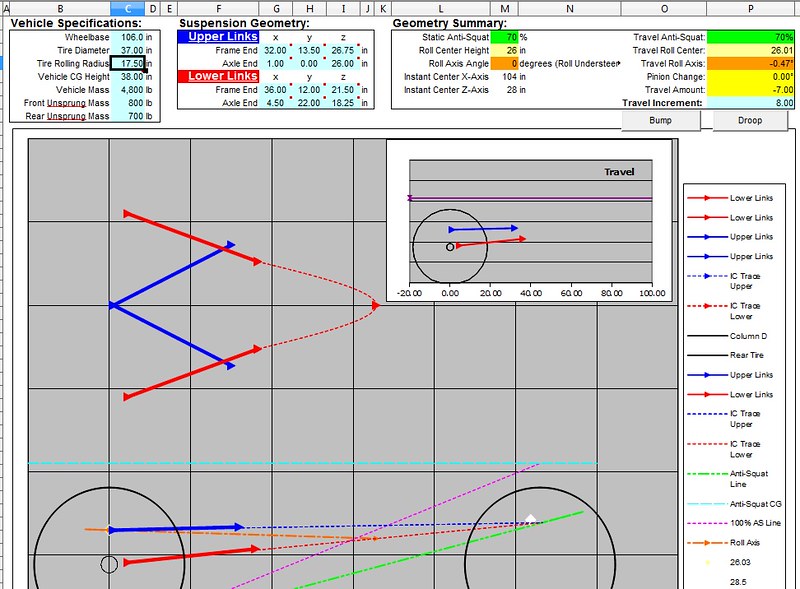This screenshot has height=589, width=800.
Task: Select the column F header
Action: coord(218,8)
